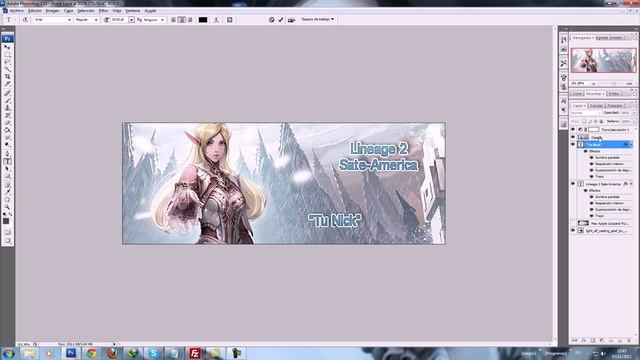Toggle visibility of the "Tu Nick" text layer
The image size is (640, 360).
[x=573, y=144]
